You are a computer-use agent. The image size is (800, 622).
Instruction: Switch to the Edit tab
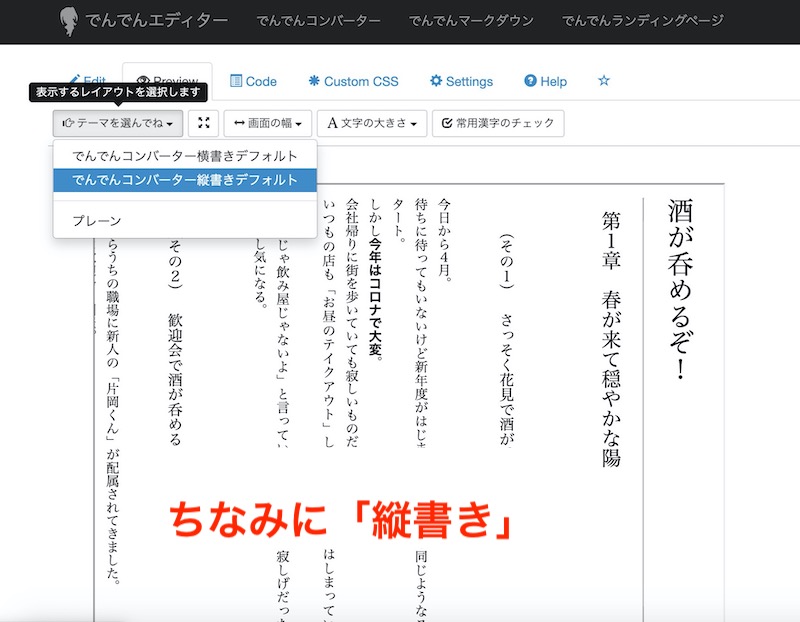point(86,80)
